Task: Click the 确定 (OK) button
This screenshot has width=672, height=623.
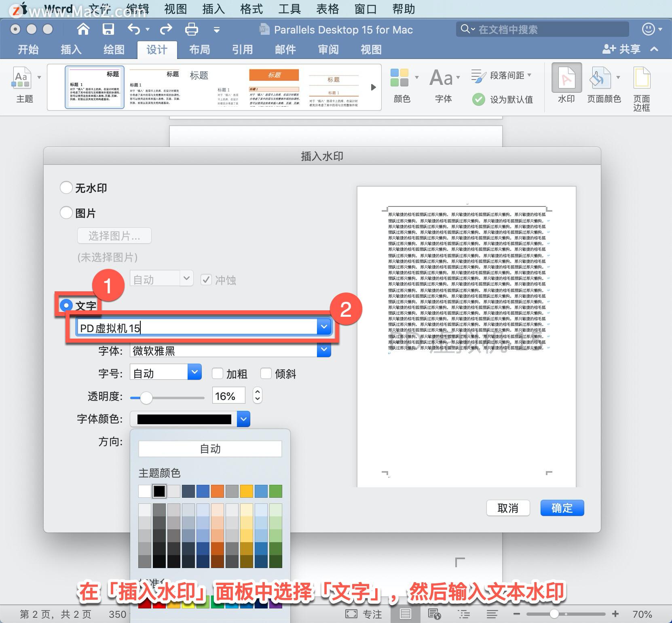Action: point(562,508)
